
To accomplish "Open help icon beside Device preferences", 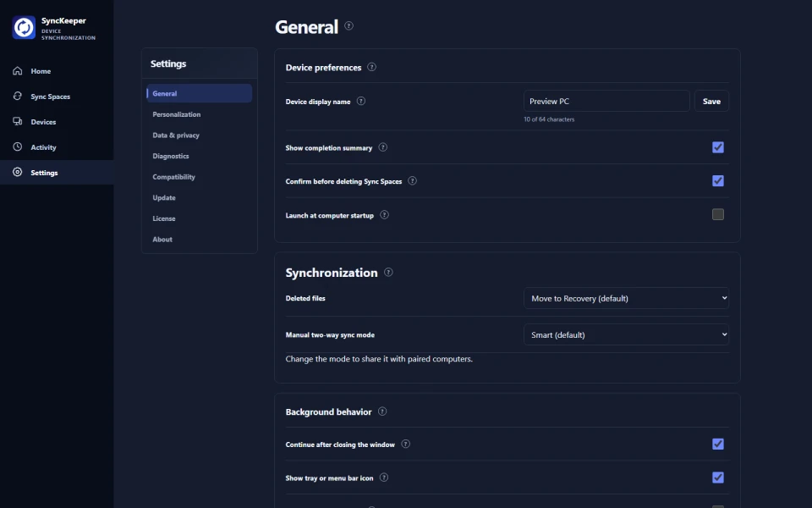I will point(372,67).
